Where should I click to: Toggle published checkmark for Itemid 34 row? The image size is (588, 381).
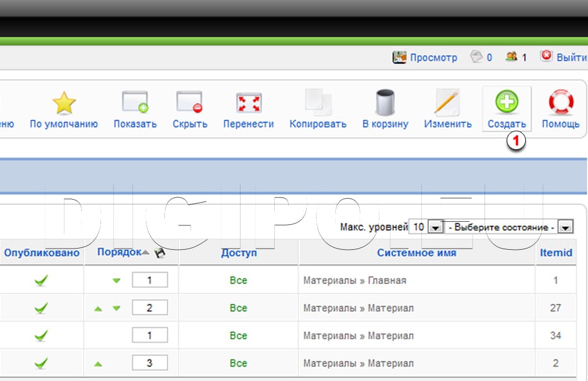(x=41, y=336)
